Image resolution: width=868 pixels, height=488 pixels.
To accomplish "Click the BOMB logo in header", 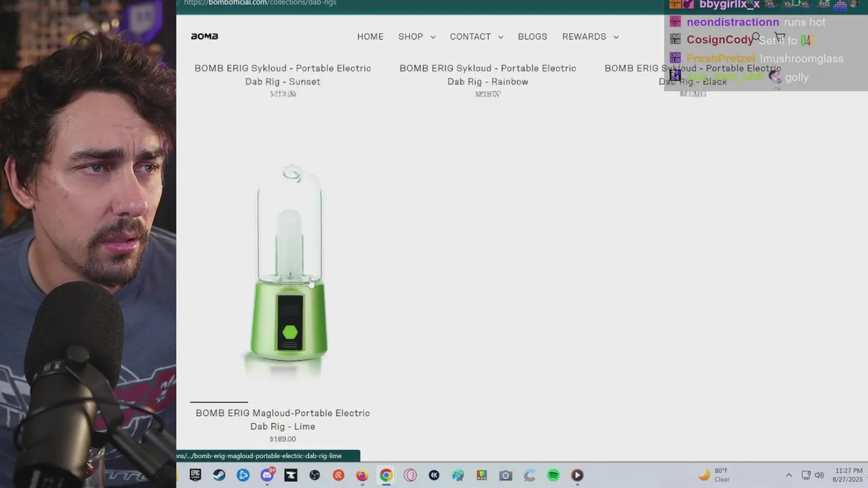I will point(204,37).
